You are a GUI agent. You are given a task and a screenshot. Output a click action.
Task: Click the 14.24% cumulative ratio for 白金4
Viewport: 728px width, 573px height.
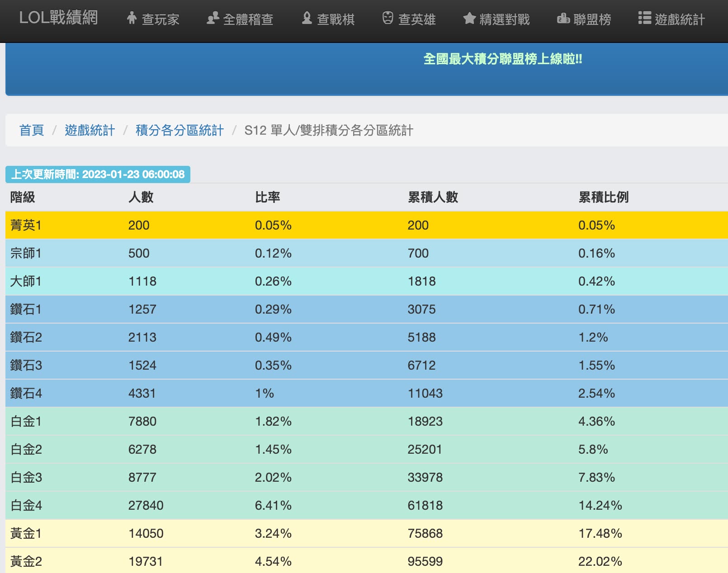600,505
